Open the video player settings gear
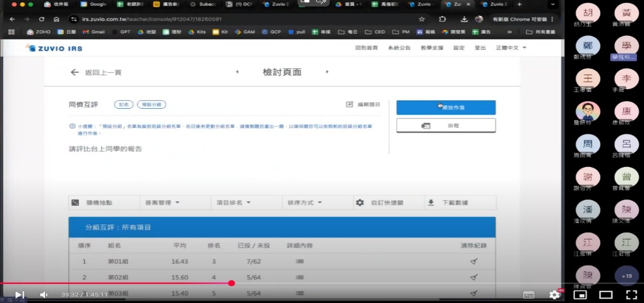The image size is (644, 303). click(x=554, y=295)
